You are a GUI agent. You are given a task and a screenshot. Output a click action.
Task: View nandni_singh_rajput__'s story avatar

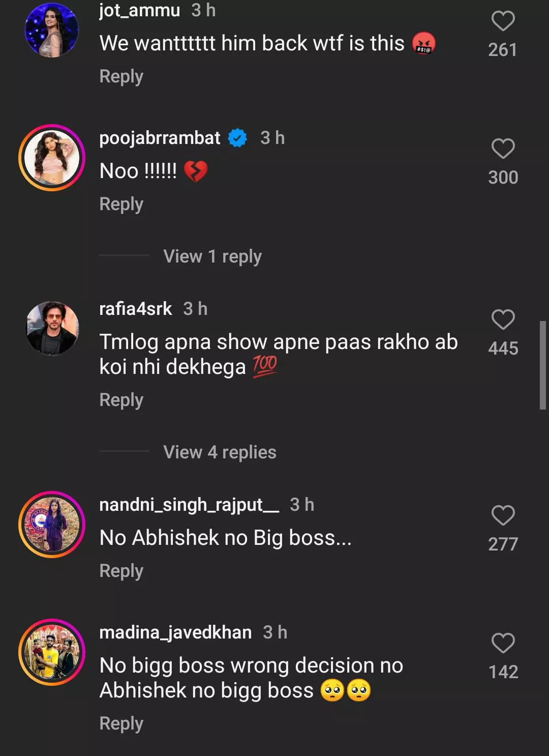pyautogui.click(x=52, y=525)
